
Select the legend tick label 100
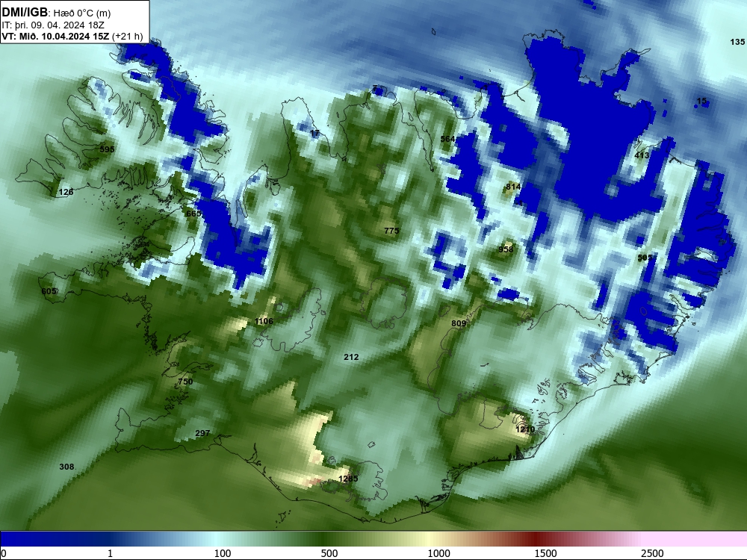click(x=223, y=553)
